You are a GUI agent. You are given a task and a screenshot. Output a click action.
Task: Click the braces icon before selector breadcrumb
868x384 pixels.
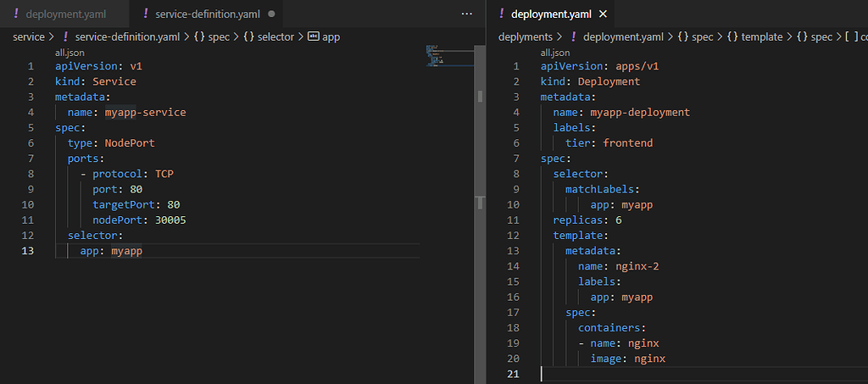(x=250, y=36)
